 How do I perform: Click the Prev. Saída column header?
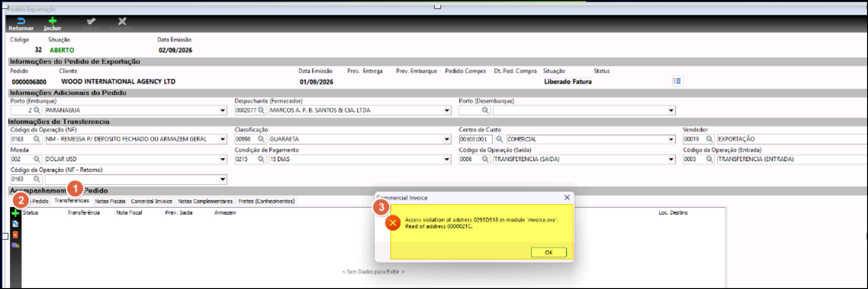(x=178, y=213)
